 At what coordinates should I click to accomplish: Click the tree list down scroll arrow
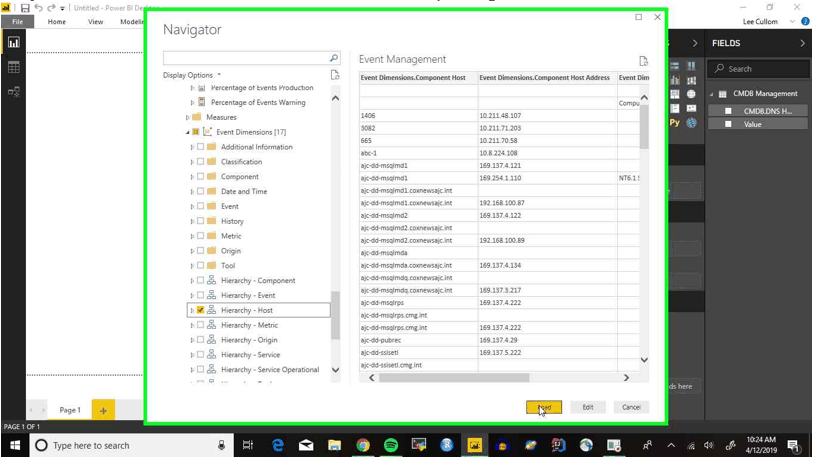pos(335,370)
